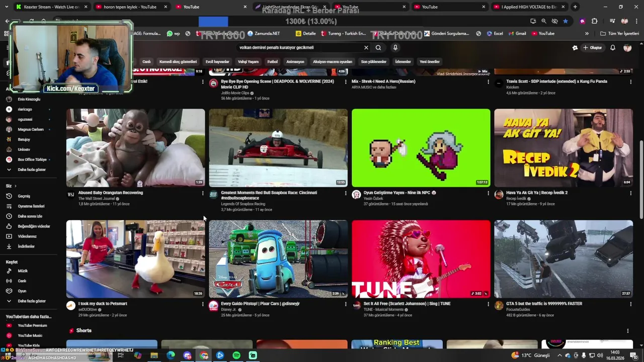Select the Aksiyon-macera oyunları chip
Viewport: 644px width, 362px height.
pos(333,62)
